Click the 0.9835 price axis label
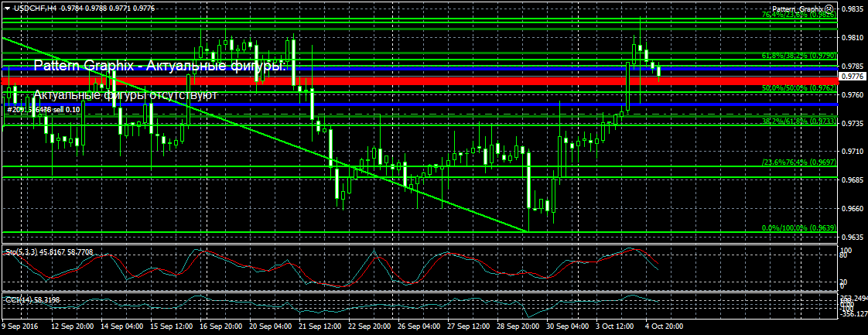868x335 pixels. pos(853,9)
